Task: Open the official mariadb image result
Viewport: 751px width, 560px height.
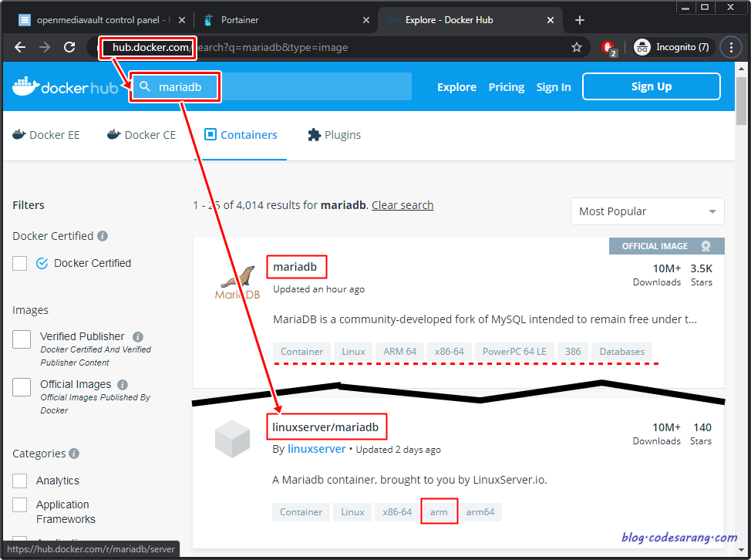Action: tap(295, 267)
